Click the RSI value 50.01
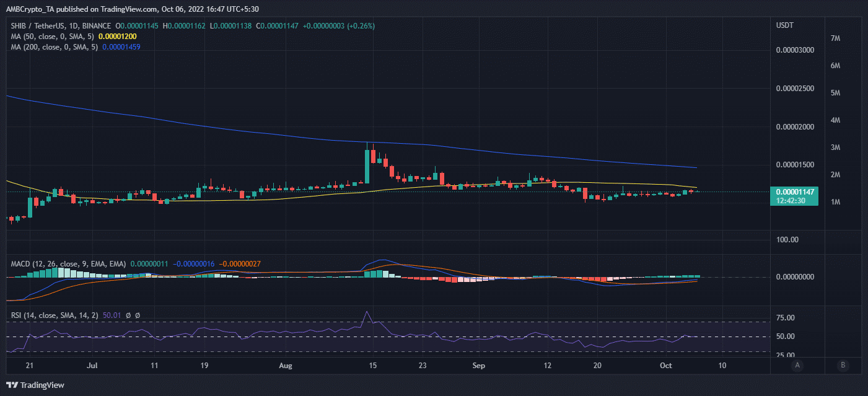This screenshot has height=396, width=868. [x=112, y=315]
